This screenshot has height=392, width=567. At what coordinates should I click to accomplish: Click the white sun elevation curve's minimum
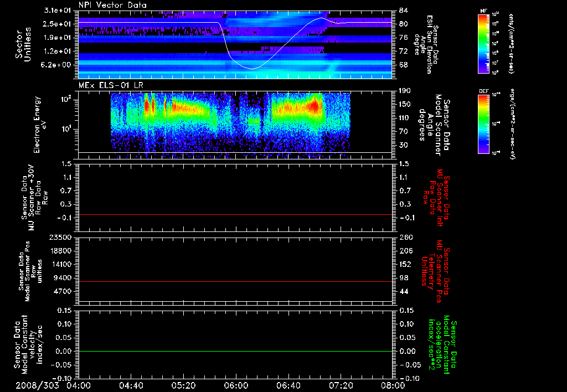point(252,69)
